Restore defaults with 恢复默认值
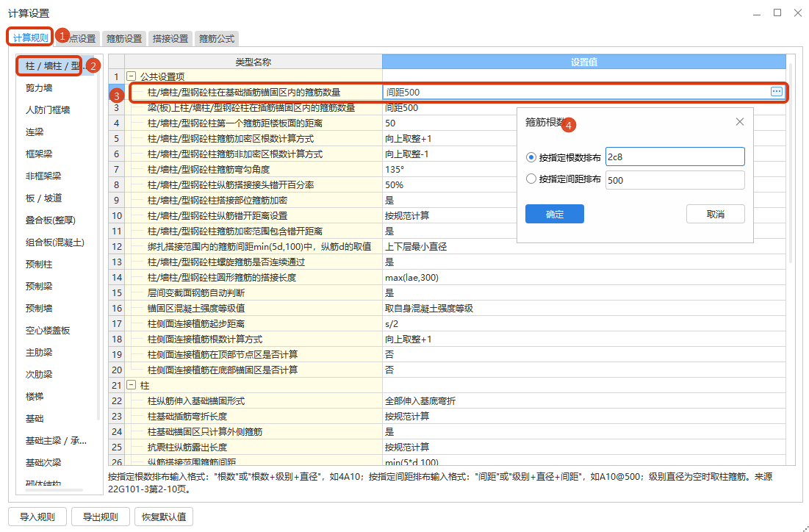Viewport: 809px width, 532px height. (164, 517)
